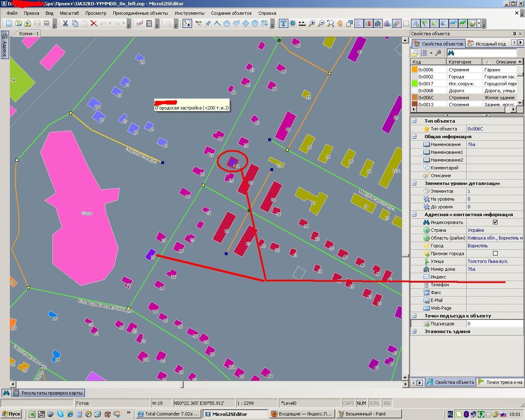Select the scissors Cut icon
The image size is (525, 420).
[x=65, y=23]
